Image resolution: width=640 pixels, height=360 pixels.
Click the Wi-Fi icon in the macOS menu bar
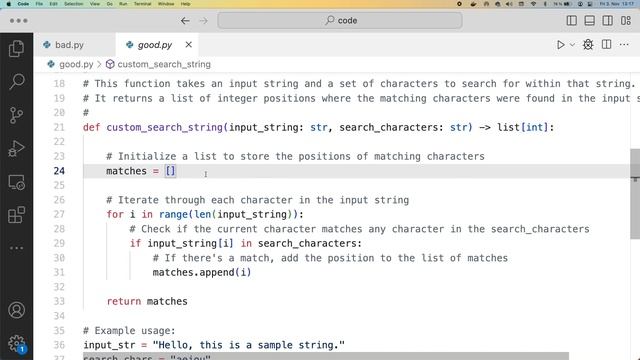[533, 4]
